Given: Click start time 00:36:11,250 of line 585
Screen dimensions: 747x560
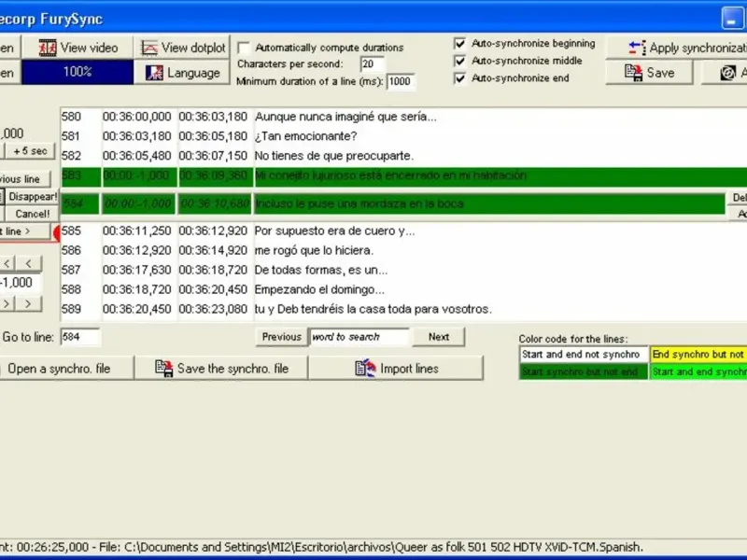Looking at the screenshot, I should coord(136,231).
